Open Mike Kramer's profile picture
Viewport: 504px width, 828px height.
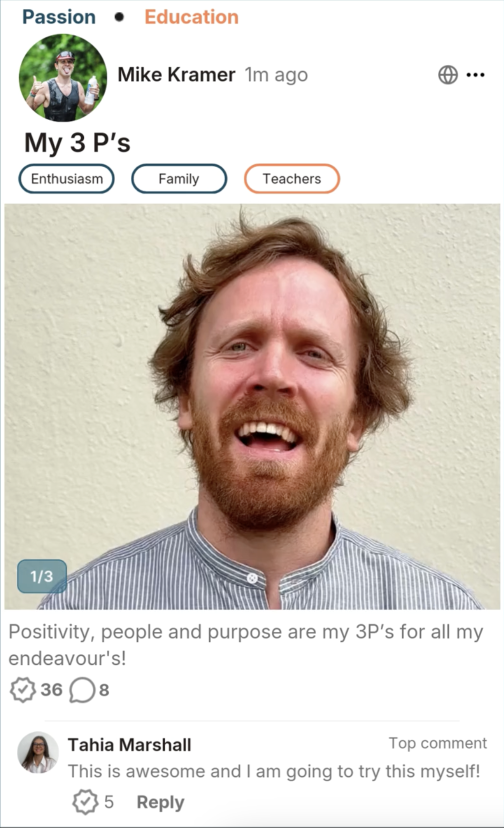click(x=63, y=77)
